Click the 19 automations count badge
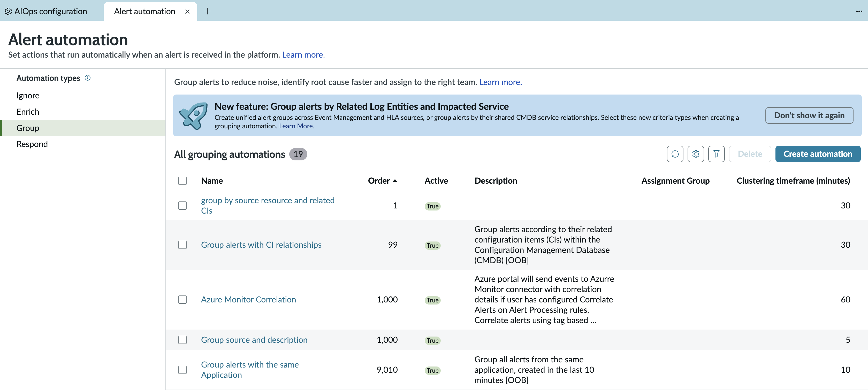 (298, 154)
